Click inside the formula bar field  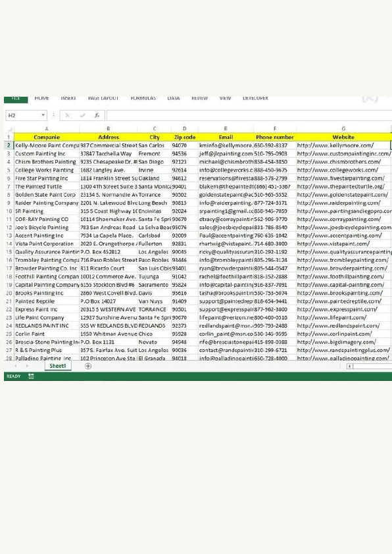point(249,116)
